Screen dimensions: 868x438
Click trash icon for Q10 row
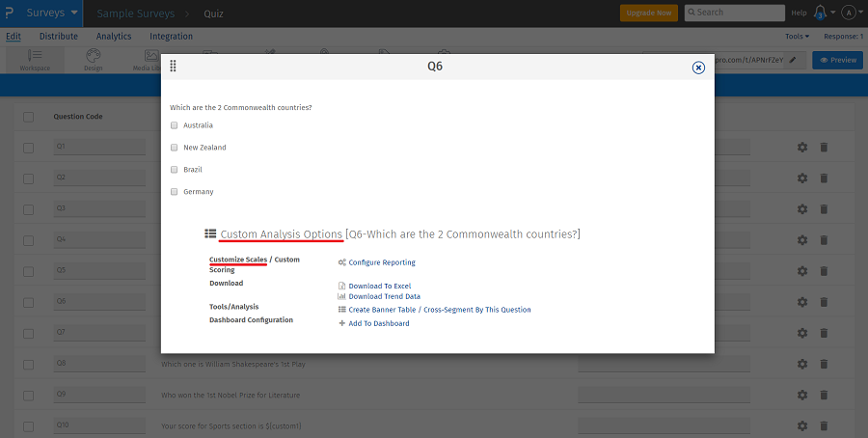pos(824,425)
